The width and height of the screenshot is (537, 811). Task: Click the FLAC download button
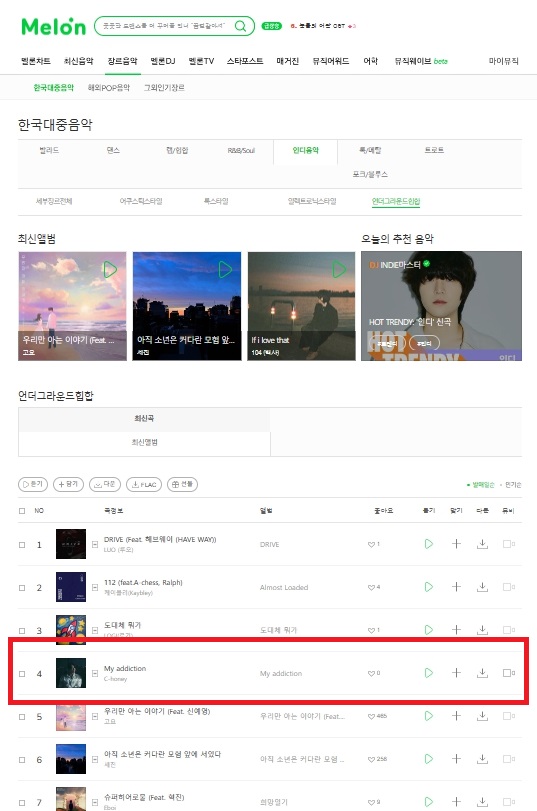point(144,485)
